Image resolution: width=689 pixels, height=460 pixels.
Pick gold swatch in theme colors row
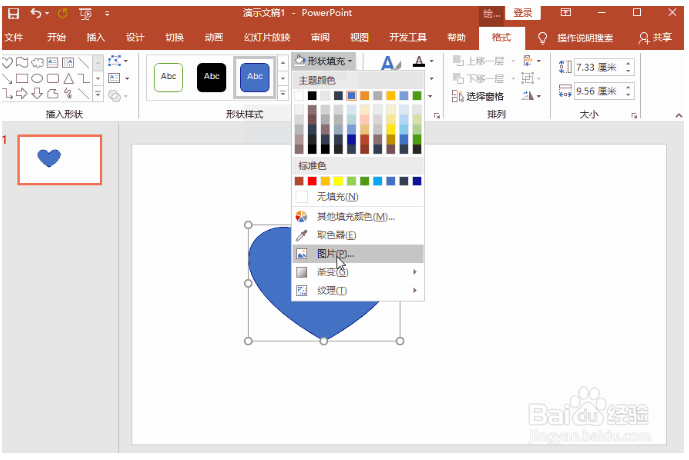coord(391,96)
